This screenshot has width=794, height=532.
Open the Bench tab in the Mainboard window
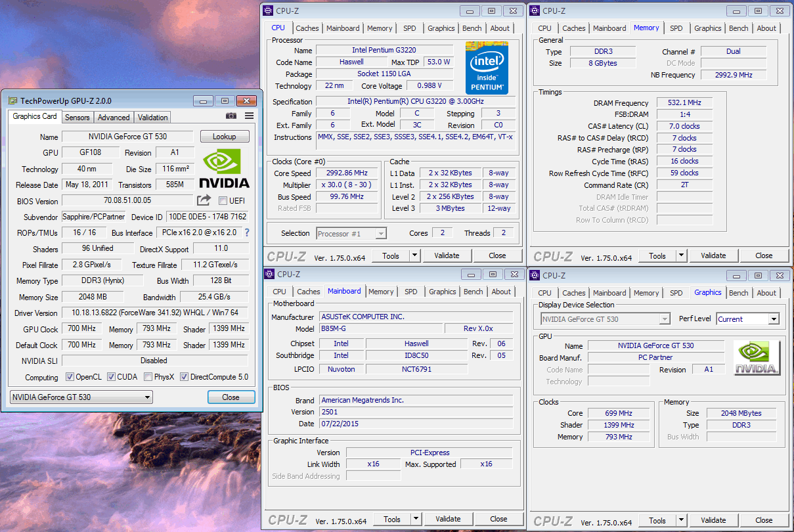[x=474, y=292]
